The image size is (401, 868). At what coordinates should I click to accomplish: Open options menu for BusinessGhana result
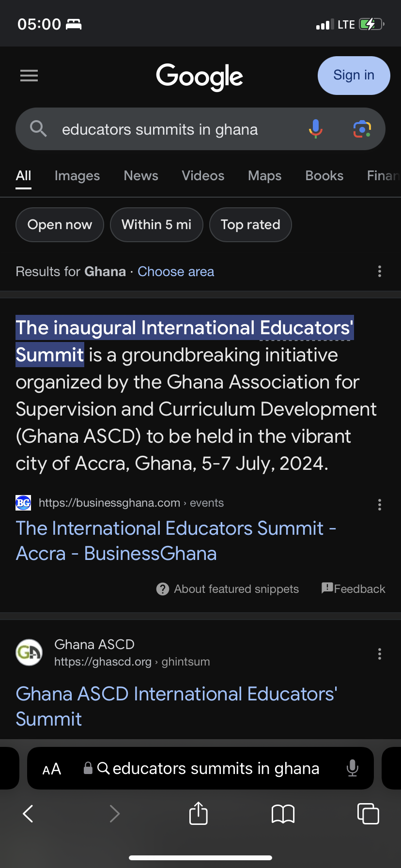click(380, 505)
